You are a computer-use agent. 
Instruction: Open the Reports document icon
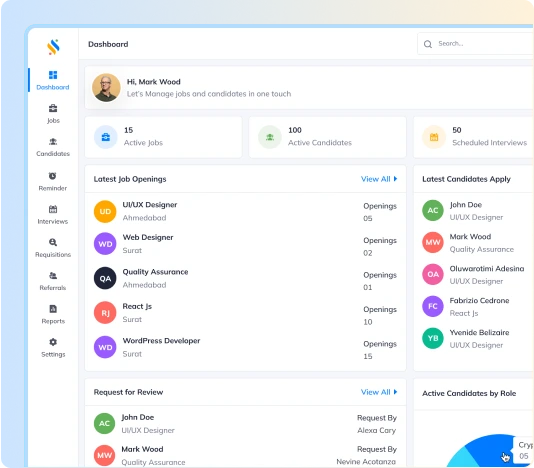(x=53, y=309)
